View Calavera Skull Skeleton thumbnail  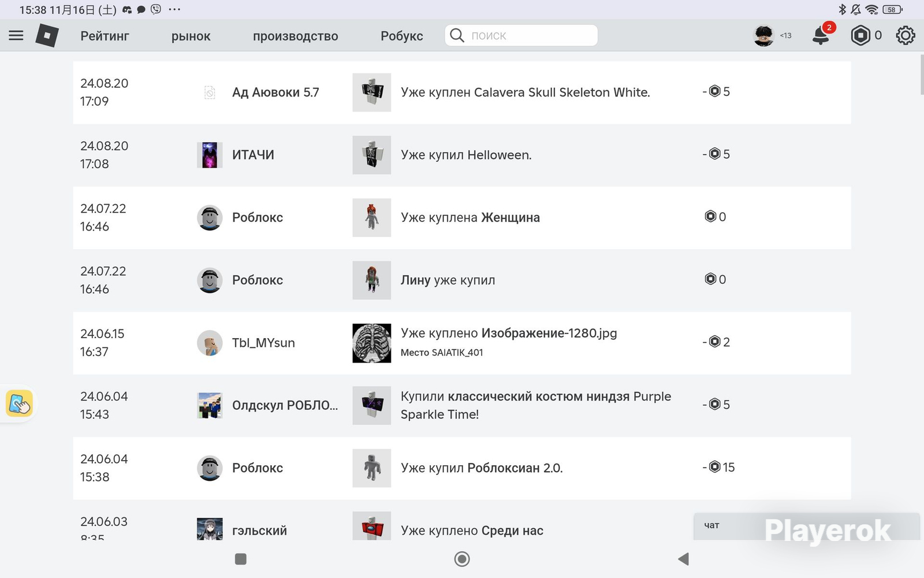(x=371, y=92)
